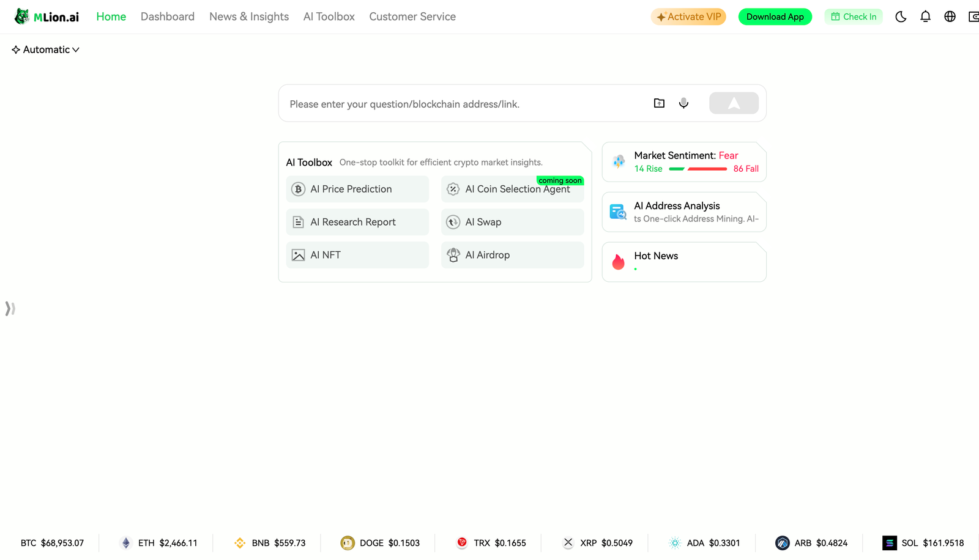This screenshot has height=560, width=979.
Task: Click the BNB ticker icon
Action: pyautogui.click(x=240, y=543)
